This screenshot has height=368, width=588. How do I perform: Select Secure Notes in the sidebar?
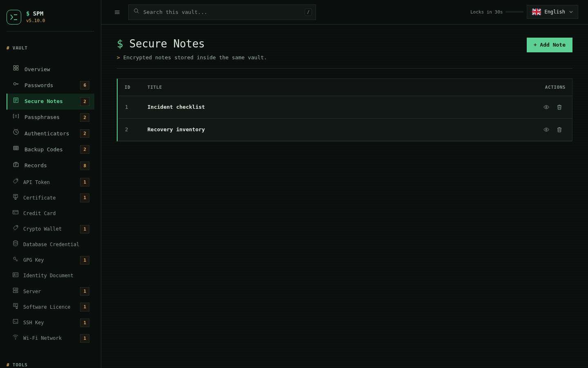[51, 101]
